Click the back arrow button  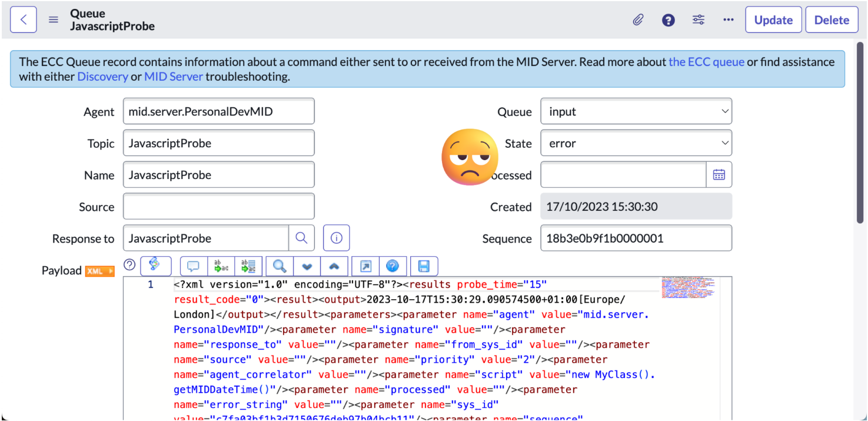coord(24,19)
